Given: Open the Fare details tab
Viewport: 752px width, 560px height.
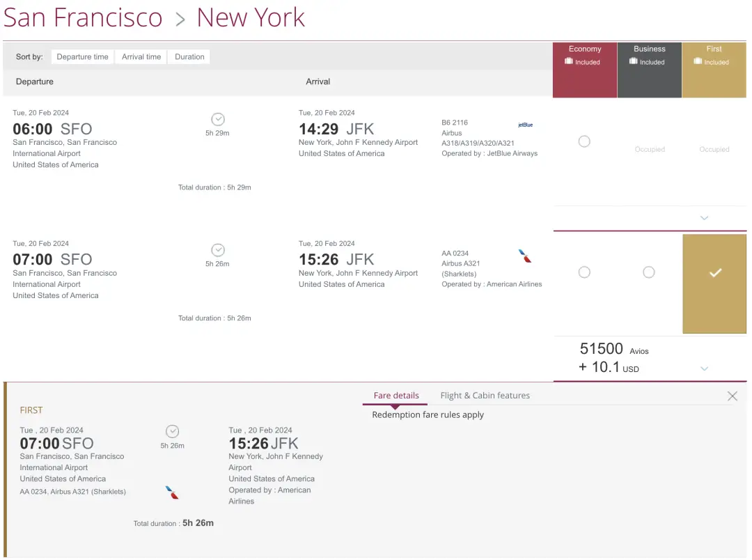Looking at the screenshot, I should click(x=396, y=396).
